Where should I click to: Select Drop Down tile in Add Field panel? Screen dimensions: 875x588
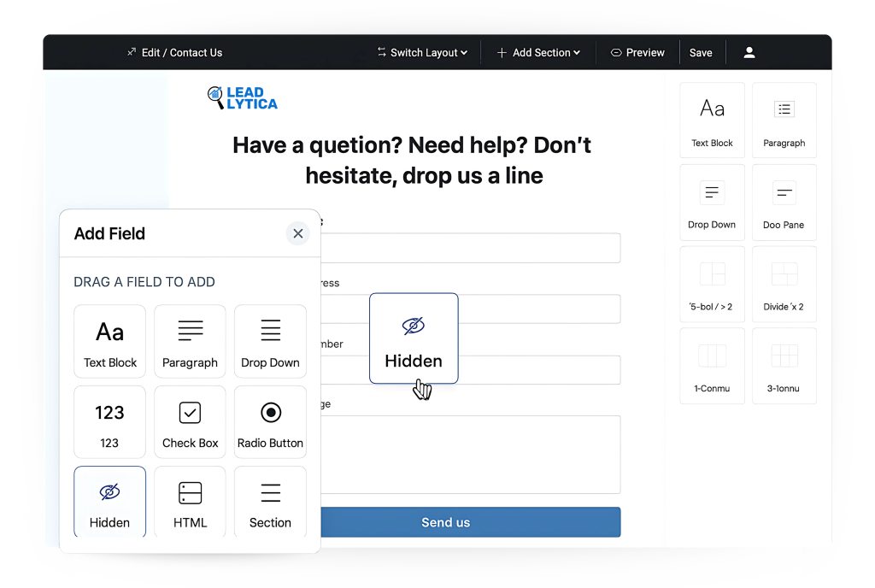[270, 341]
